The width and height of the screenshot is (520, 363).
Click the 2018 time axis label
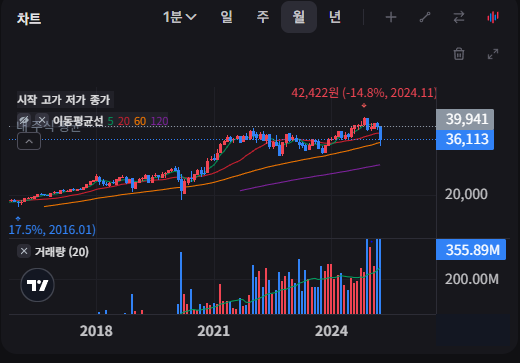tap(96, 331)
